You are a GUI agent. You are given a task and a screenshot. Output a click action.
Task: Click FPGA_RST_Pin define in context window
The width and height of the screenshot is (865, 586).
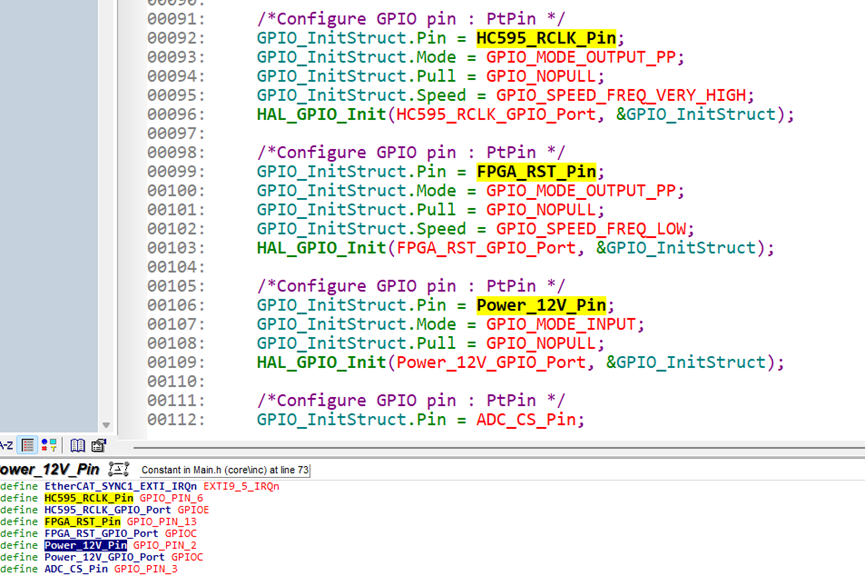[82, 521]
